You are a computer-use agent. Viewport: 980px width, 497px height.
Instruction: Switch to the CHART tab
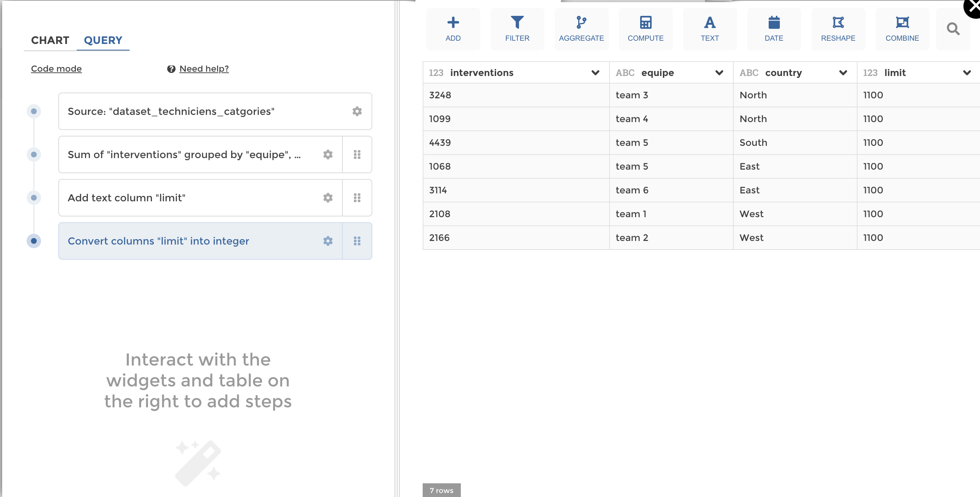click(x=50, y=40)
